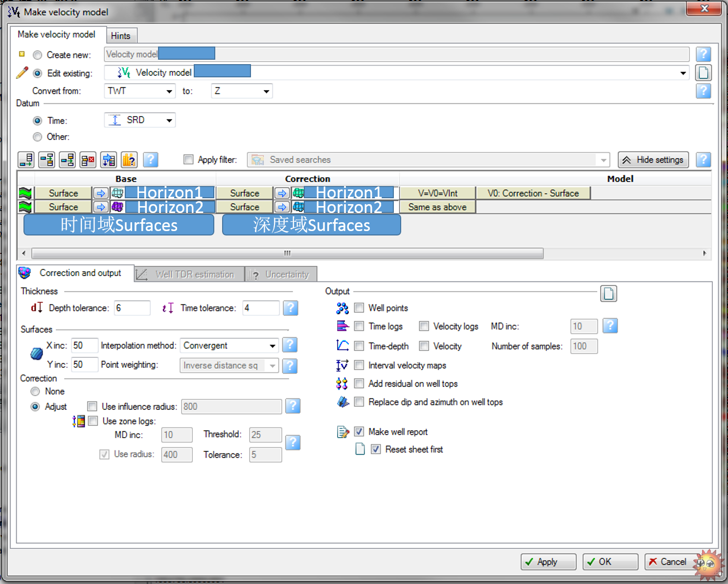Open the Well TDR estimation tab
The height and width of the screenshot is (584, 728).
coord(189,274)
